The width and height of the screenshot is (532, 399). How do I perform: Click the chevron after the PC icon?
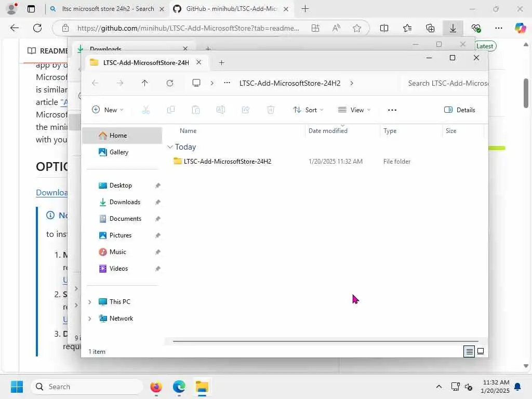tap(212, 83)
